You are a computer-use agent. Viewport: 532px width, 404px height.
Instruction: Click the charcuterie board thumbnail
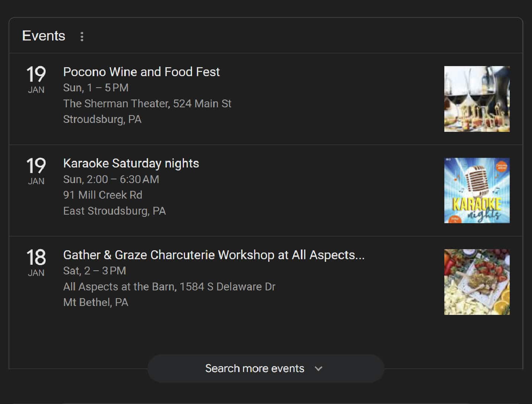tap(477, 282)
